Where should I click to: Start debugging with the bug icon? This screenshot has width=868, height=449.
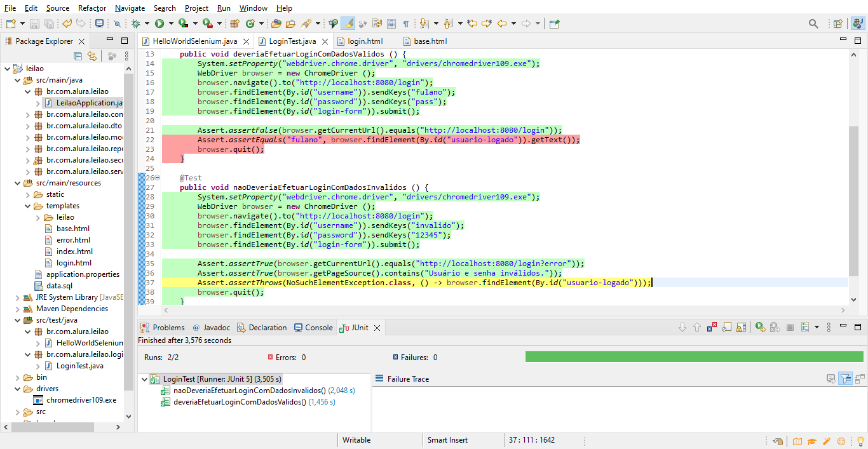pos(135,24)
